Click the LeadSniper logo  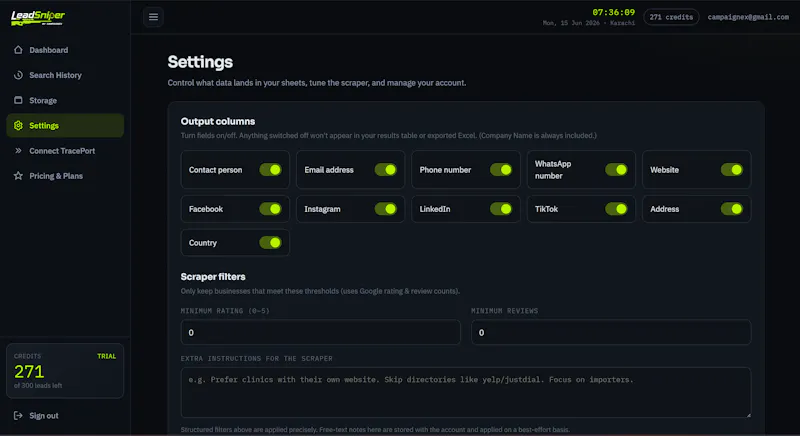(x=38, y=17)
